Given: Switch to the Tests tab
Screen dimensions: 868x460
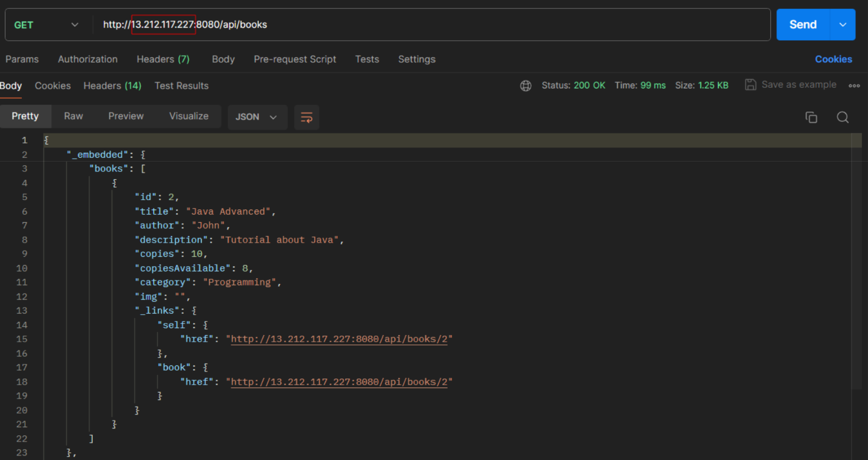Looking at the screenshot, I should (x=367, y=59).
